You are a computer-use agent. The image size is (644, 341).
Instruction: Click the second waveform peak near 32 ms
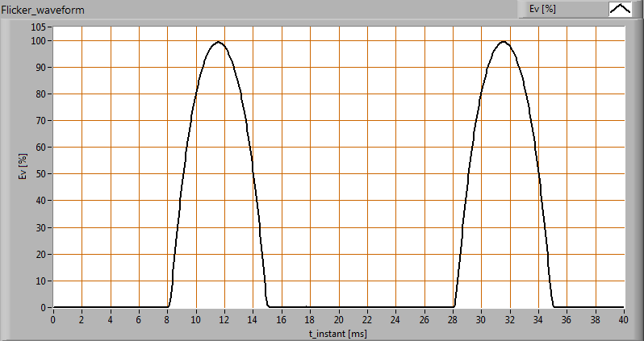504,42
